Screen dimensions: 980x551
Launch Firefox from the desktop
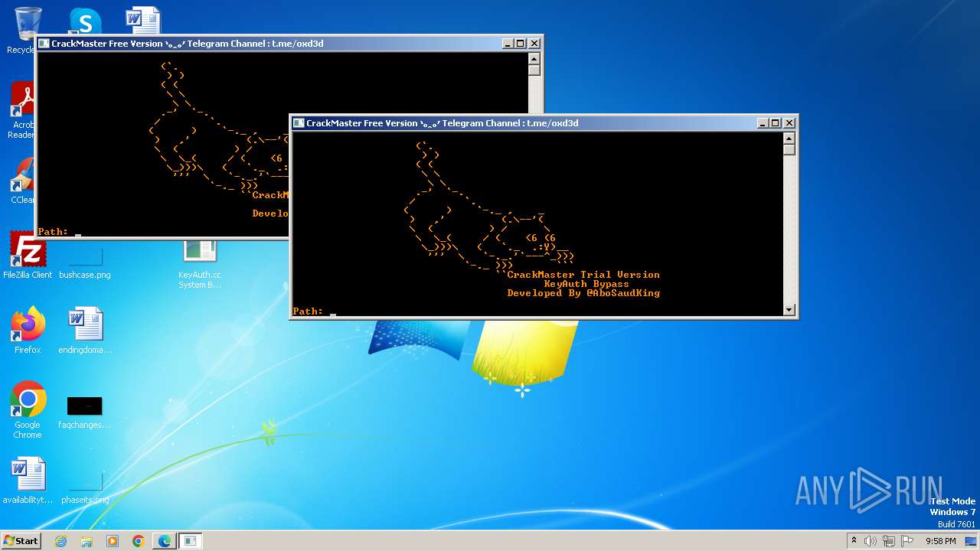28,331
